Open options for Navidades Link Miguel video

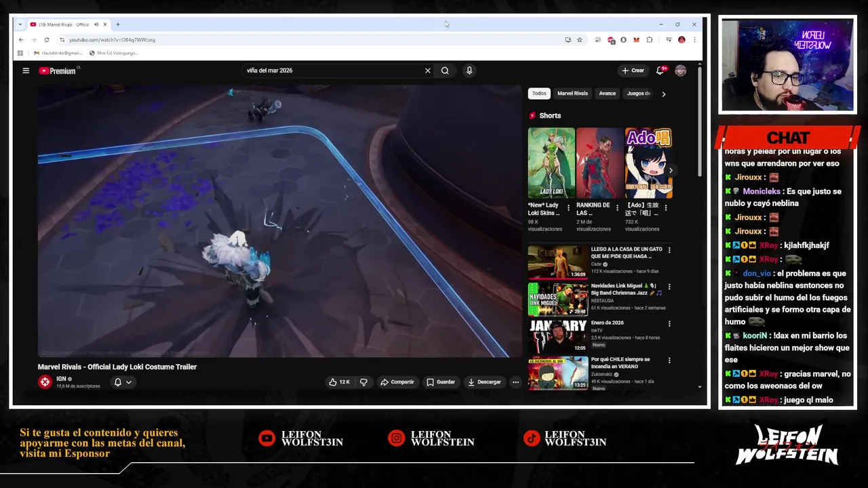point(669,287)
